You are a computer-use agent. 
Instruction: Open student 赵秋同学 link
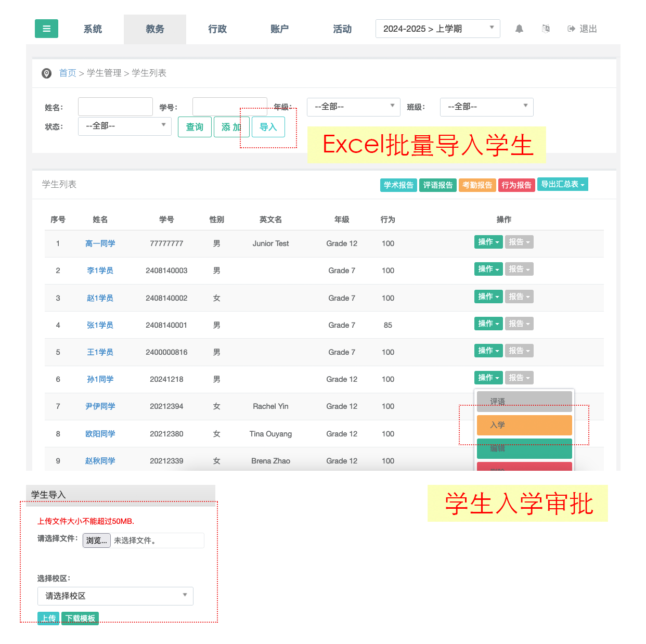(100, 461)
